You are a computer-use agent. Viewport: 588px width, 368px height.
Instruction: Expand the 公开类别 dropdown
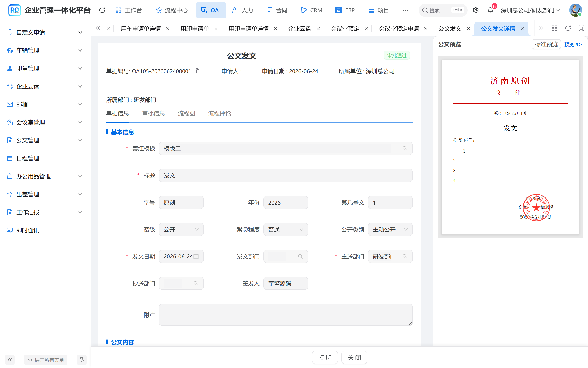pos(390,229)
